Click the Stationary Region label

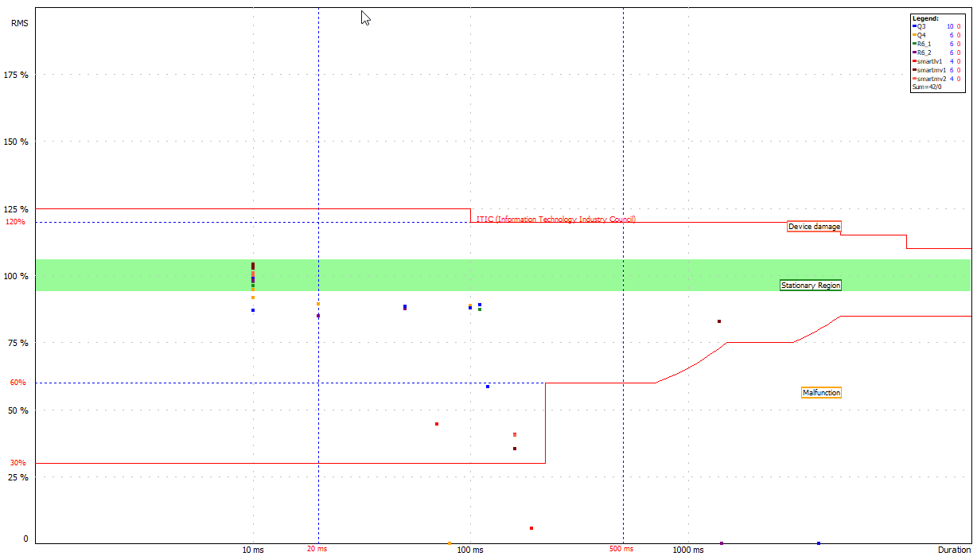coord(810,286)
